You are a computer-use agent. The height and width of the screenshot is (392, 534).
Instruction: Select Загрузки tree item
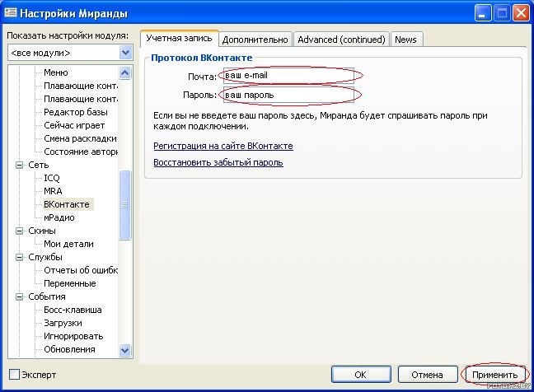tap(63, 324)
